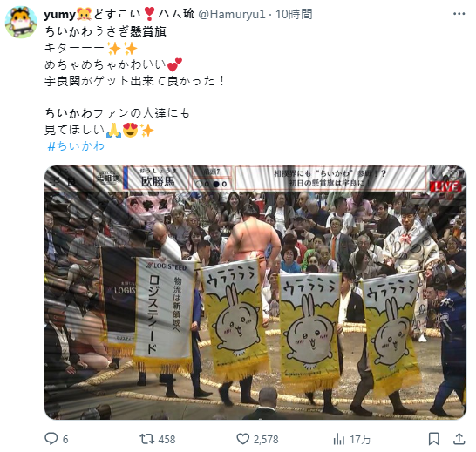Repost the tweet using the retweet icon
The width and height of the screenshot is (476, 452).
click(147, 439)
